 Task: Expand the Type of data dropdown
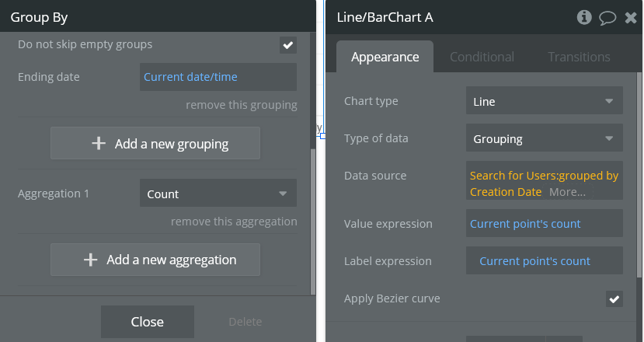pyautogui.click(x=544, y=139)
